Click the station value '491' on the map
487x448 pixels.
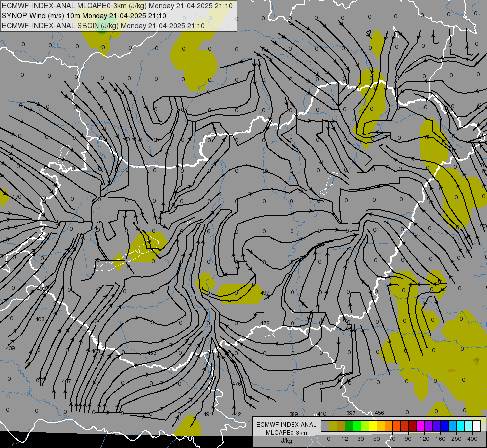(x=208, y=414)
